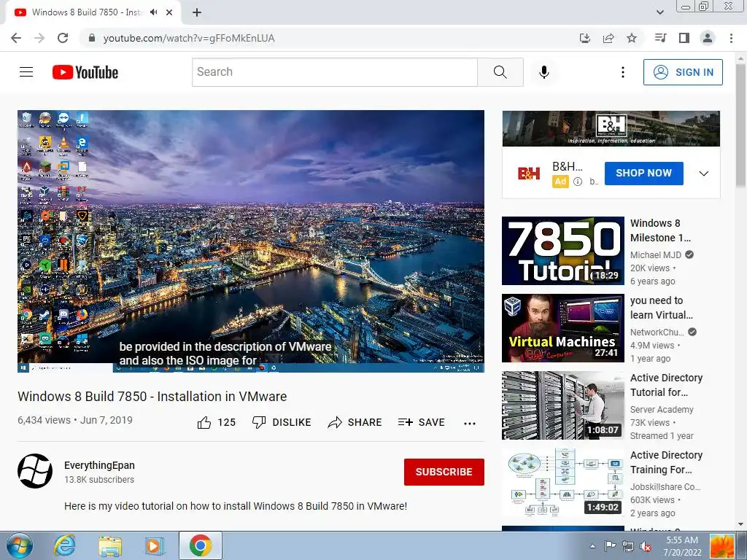Open a new browser tab
The height and width of the screenshot is (560, 747).
197,12
